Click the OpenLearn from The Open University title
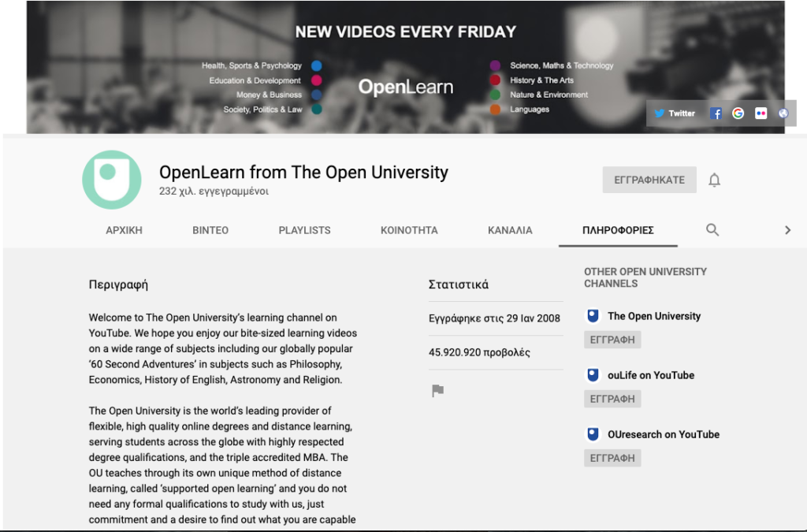The width and height of the screenshot is (807, 532). [303, 172]
